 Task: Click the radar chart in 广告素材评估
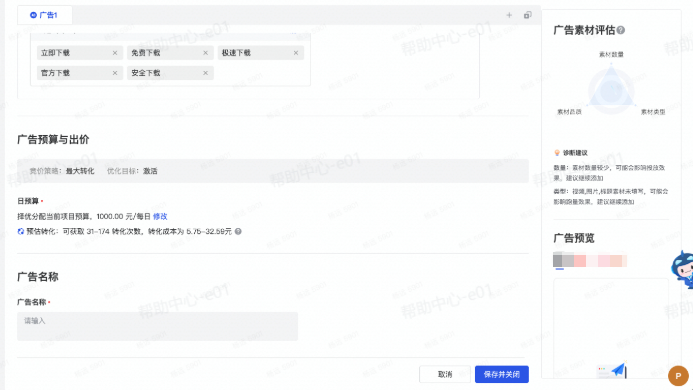tap(611, 88)
